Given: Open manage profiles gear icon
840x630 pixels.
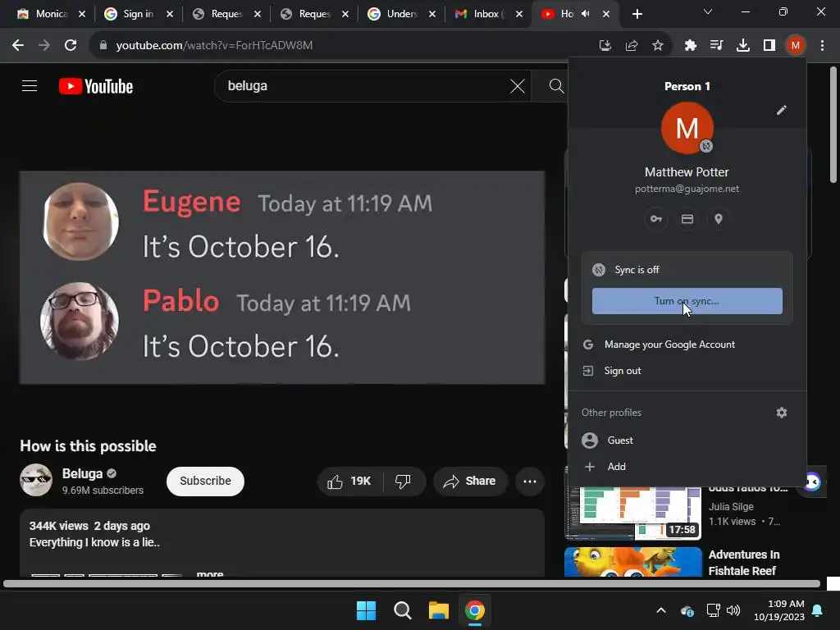Looking at the screenshot, I should click(x=782, y=413).
